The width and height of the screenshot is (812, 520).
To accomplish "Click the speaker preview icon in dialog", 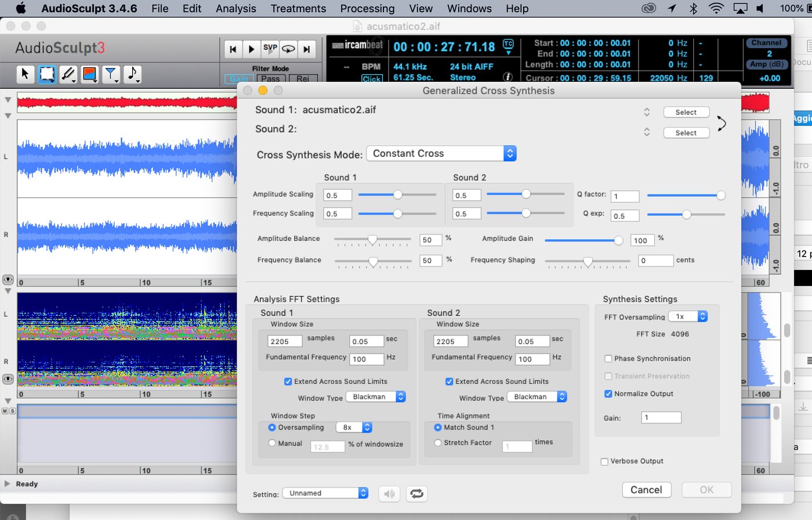I will (389, 494).
